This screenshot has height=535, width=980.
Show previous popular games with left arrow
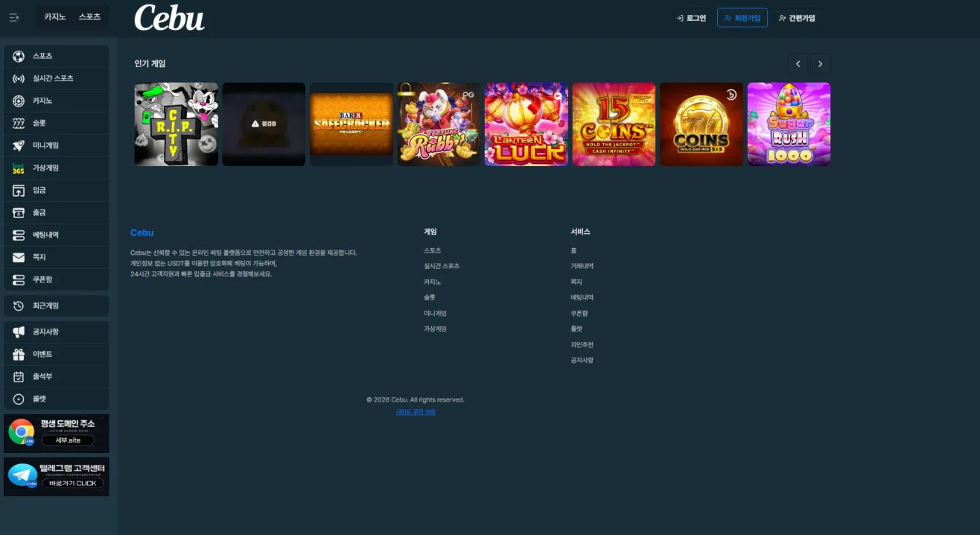798,64
